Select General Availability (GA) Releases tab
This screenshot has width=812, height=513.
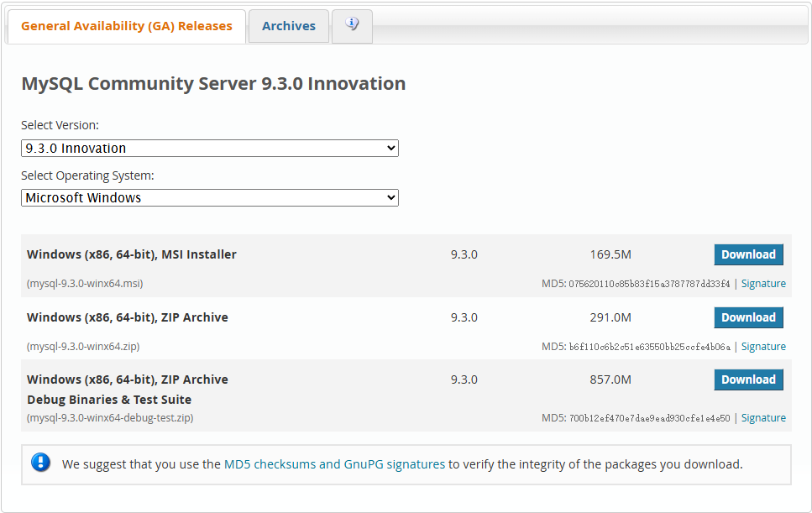coord(126,26)
